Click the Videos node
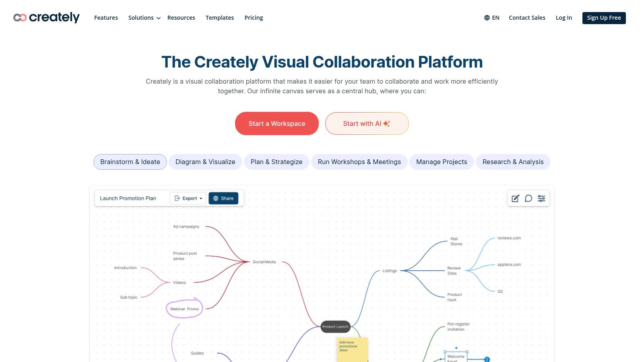This screenshot has width=644, height=362. [x=180, y=282]
